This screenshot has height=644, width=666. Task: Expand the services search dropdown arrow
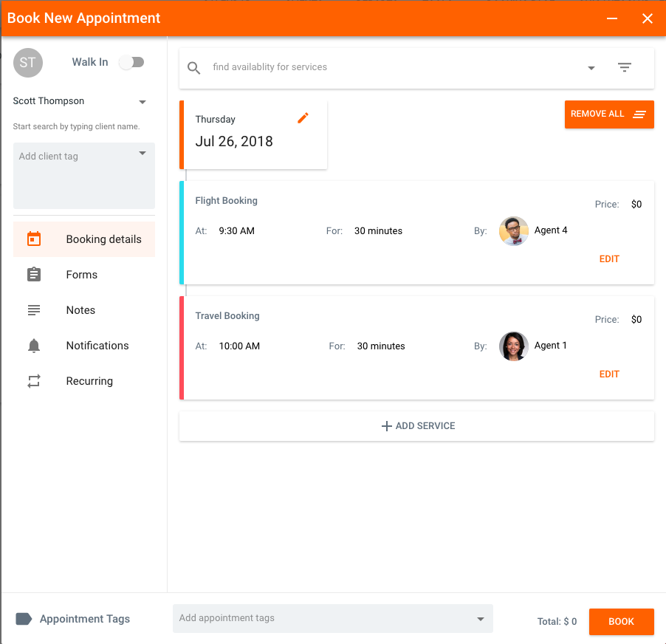click(x=591, y=68)
